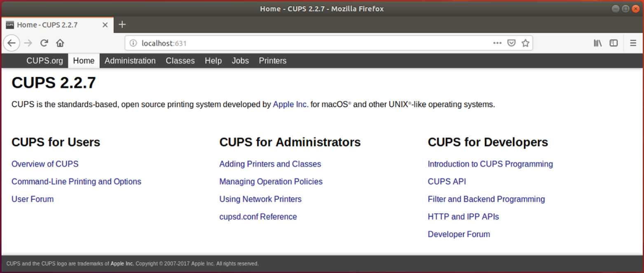Click the CUPS for Administrators heading
Viewport: 644px width, 273px height.
(290, 142)
